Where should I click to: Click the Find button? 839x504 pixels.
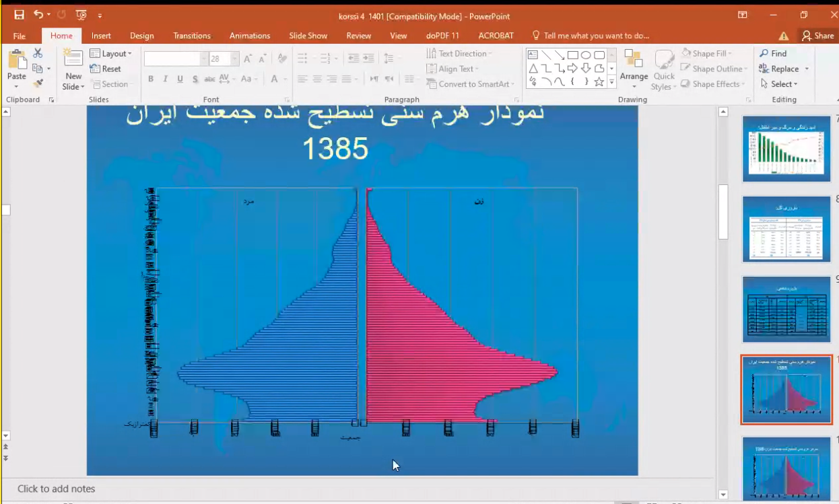tap(773, 54)
